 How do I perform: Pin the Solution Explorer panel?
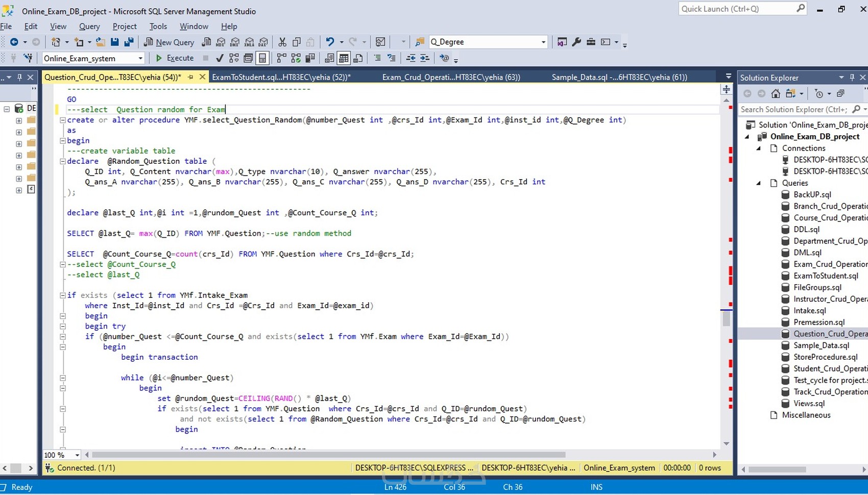pyautogui.click(x=852, y=78)
